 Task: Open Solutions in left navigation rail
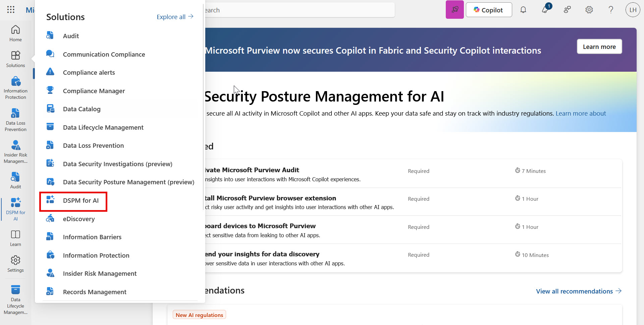tap(15, 59)
